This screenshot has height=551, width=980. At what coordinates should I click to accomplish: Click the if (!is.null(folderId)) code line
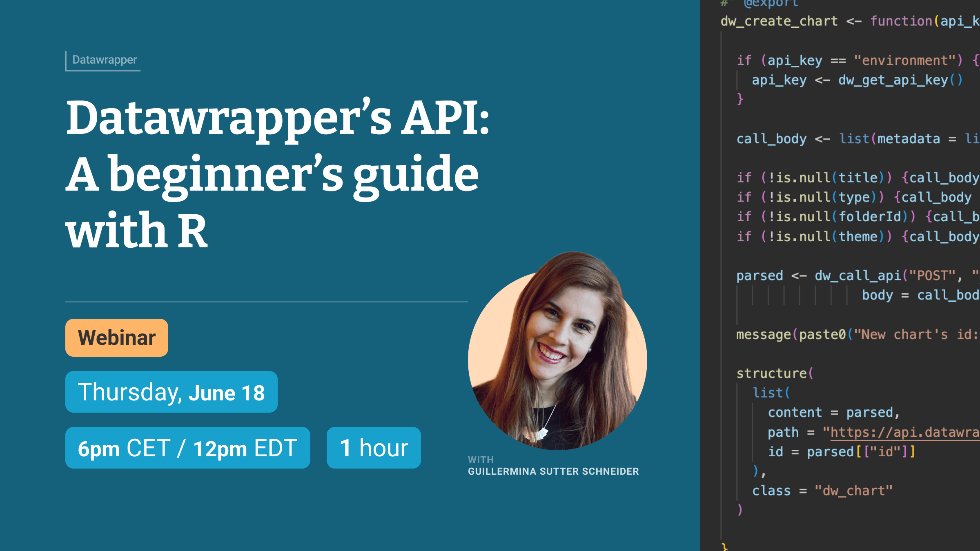[858, 217]
